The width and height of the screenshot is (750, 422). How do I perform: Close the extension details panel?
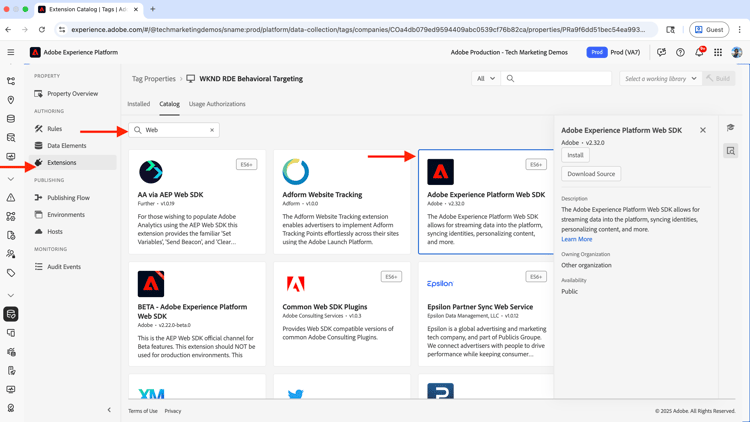pyautogui.click(x=703, y=130)
